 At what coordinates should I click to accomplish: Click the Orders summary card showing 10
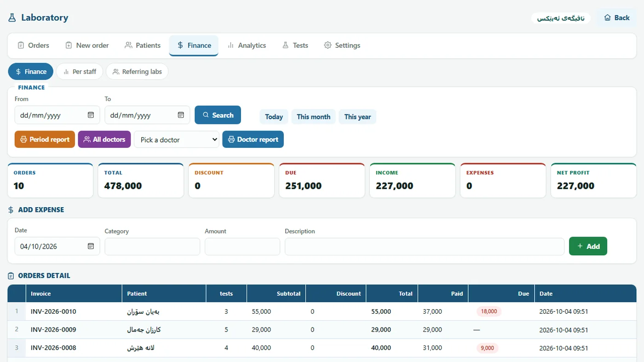point(51,181)
